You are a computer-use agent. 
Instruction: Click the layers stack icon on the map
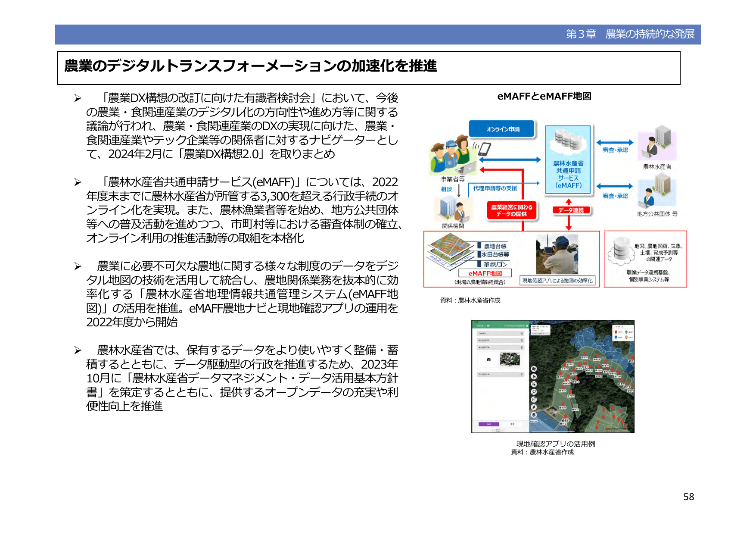[x=534, y=415]
